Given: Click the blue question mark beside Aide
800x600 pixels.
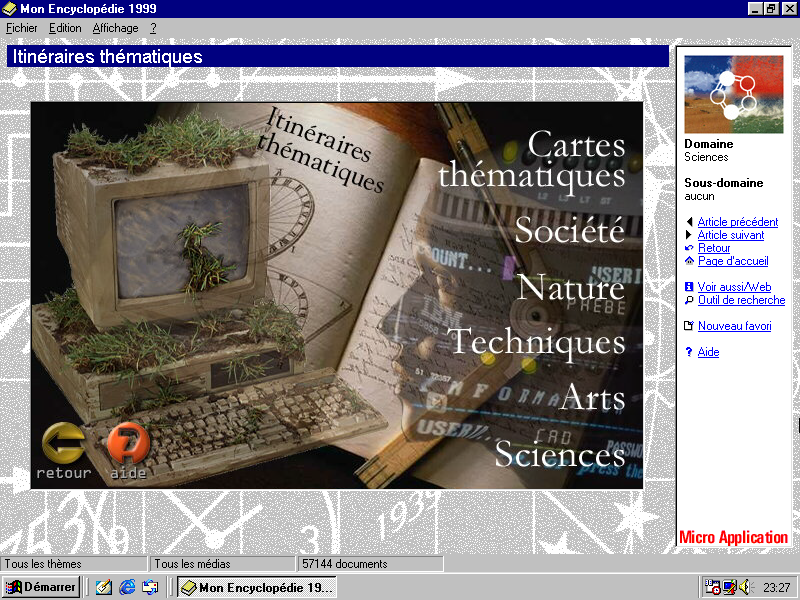Looking at the screenshot, I should pos(689,352).
